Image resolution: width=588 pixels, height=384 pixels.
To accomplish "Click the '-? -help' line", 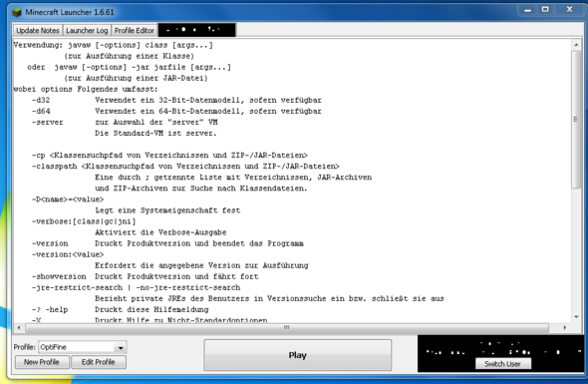I will [x=120, y=309].
